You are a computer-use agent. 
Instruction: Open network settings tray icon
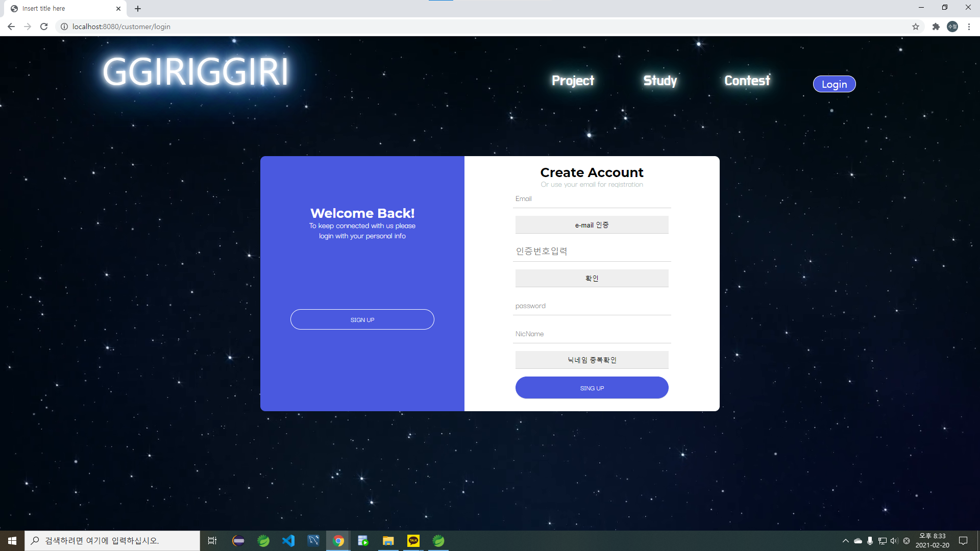click(x=883, y=541)
